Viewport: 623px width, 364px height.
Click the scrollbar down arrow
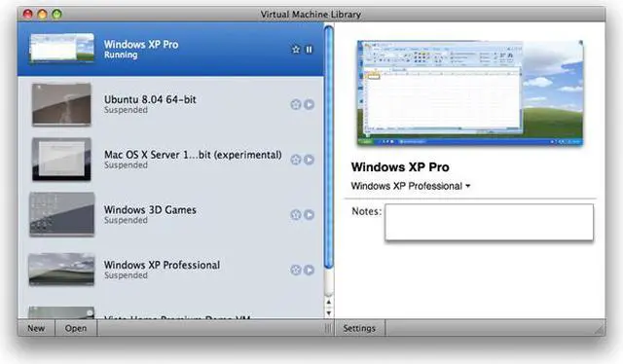click(x=329, y=312)
